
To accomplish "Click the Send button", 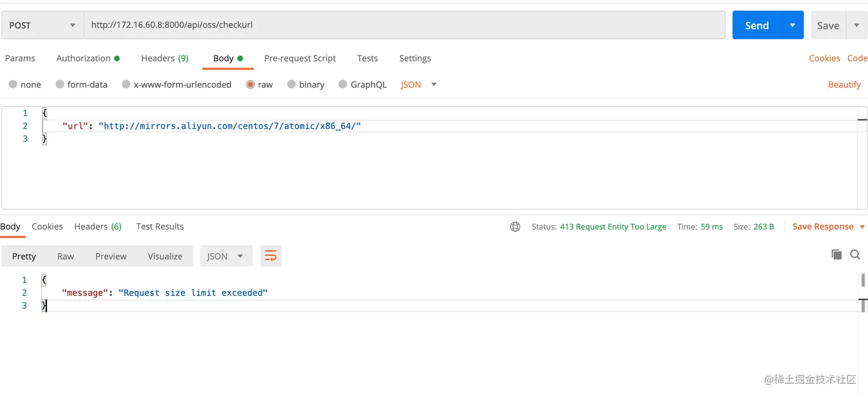I will tap(757, 25).
